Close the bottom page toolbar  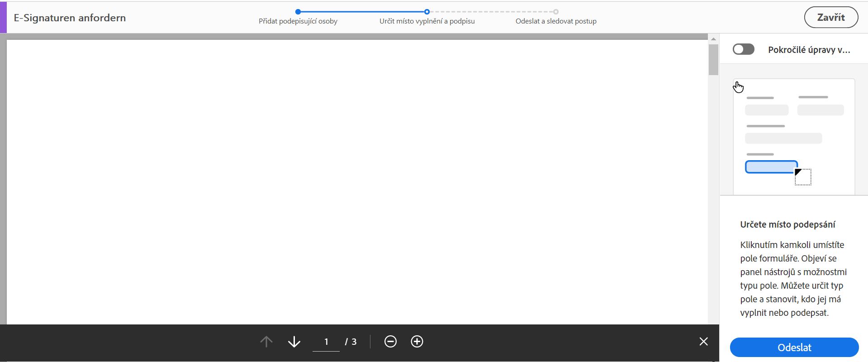pyautogui.click(x=703, y=342)
